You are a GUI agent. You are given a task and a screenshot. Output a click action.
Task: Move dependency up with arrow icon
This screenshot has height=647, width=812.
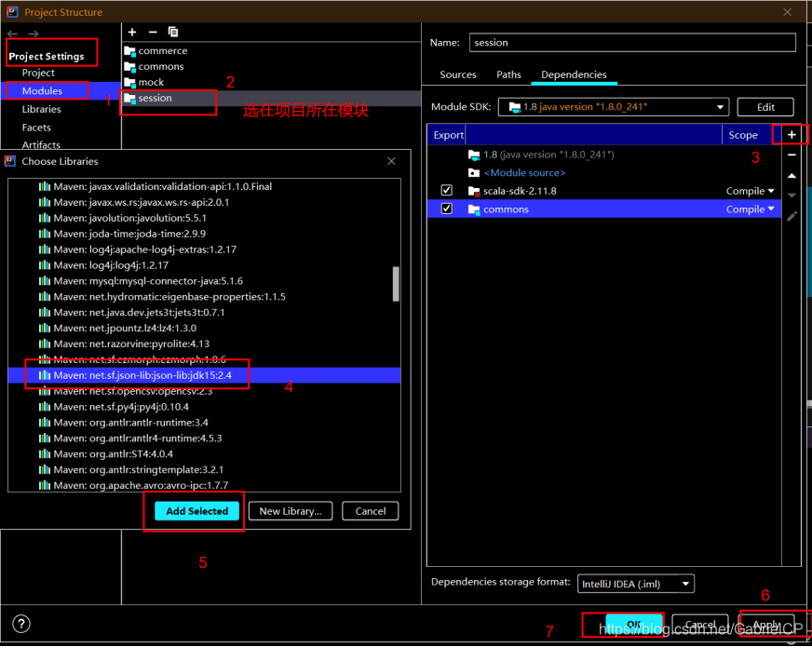tap(792, 176)
